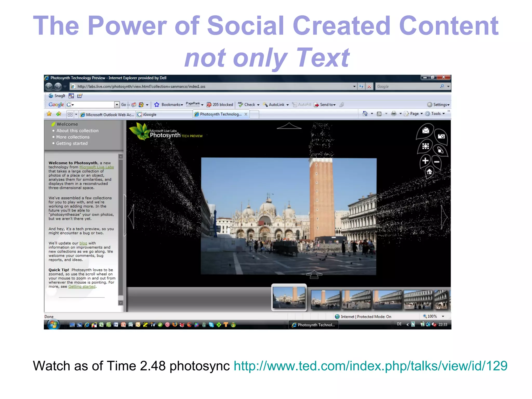The height and width of the screenshot is (399, 532).
Task: Click the SnagIt window capture icon
Action: pos(71,96)
